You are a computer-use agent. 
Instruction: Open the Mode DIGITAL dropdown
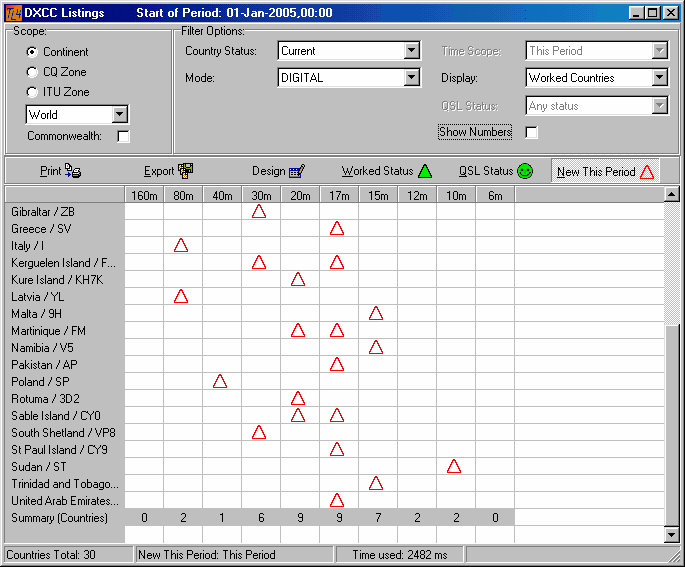(411, 78)
